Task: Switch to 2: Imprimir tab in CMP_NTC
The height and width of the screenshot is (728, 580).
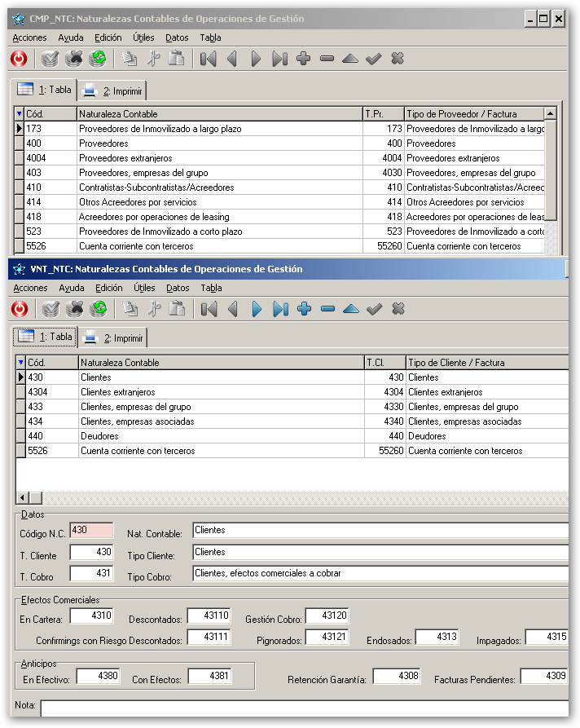Action: (x=112, y=91)
